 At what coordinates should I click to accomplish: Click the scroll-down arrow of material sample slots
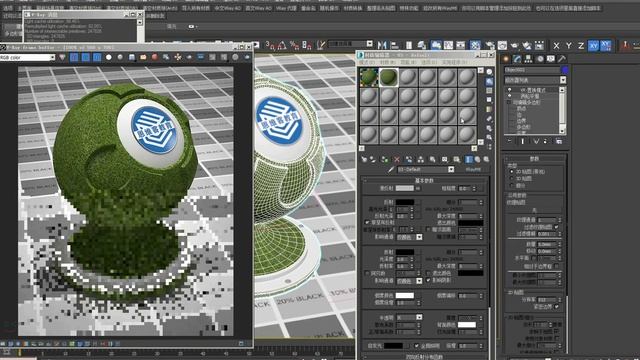tap(480, 142)
